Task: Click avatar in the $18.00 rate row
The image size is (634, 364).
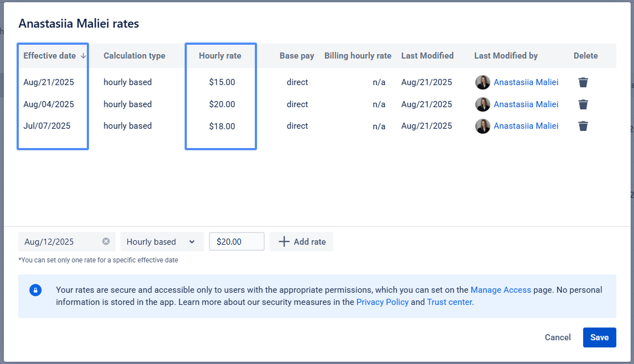Action: click(483, 126)
